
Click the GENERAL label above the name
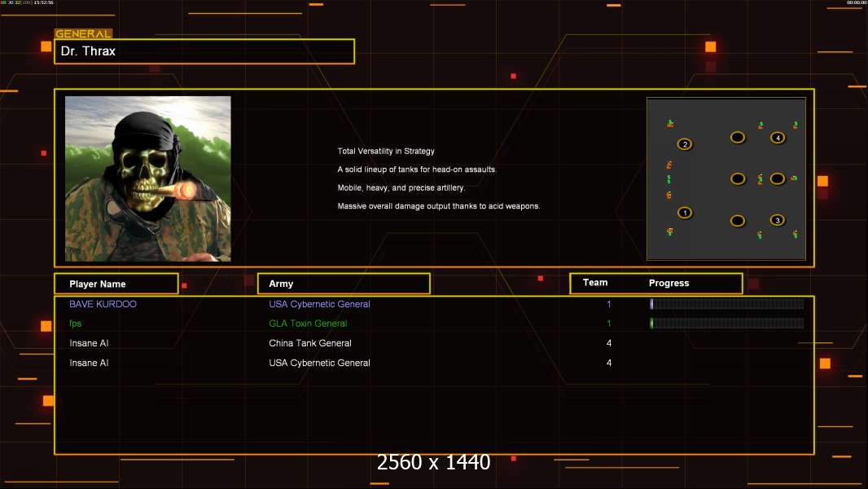(x=83, y=33)
